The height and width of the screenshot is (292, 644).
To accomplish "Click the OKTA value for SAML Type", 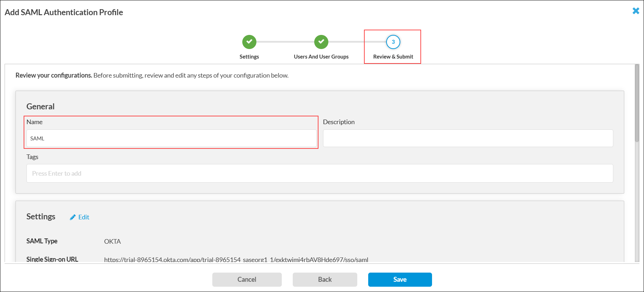I will point(113,242).
